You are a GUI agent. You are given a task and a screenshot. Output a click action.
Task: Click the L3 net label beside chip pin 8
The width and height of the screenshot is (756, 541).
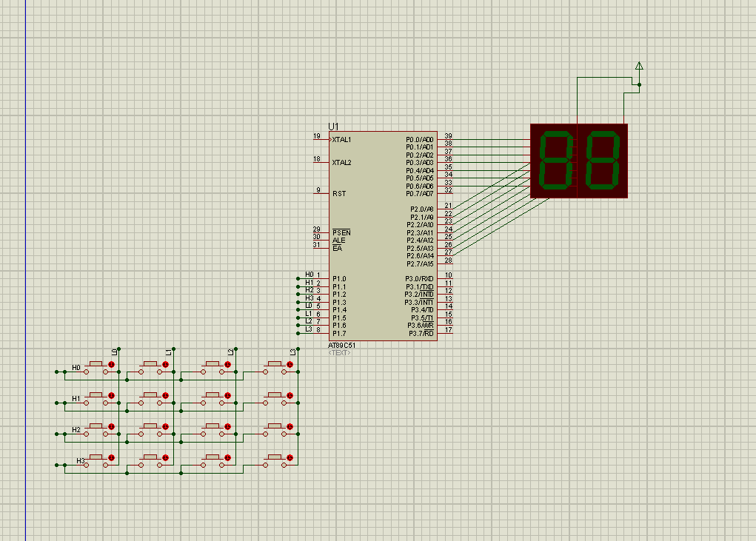(x=309, y=329)
